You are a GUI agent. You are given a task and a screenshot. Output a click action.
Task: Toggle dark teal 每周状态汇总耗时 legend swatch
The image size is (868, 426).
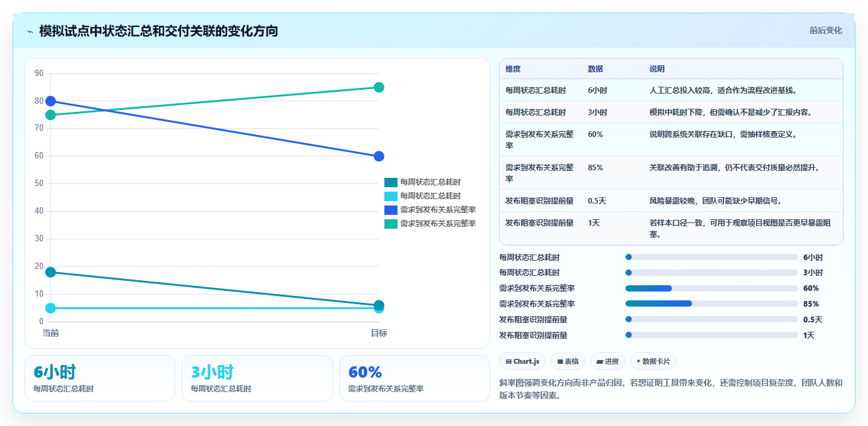[x=391, y=182]
